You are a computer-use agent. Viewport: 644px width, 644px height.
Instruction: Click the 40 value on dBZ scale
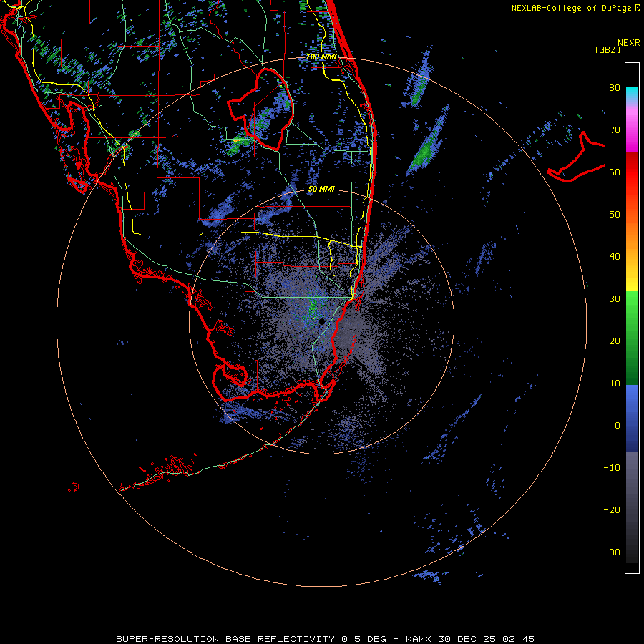coord(615,257)
